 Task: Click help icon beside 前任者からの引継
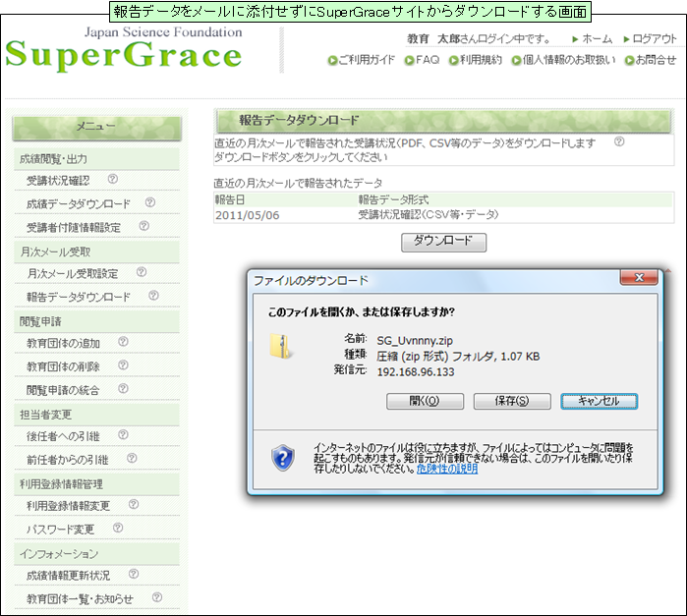[x=132, y=458]
